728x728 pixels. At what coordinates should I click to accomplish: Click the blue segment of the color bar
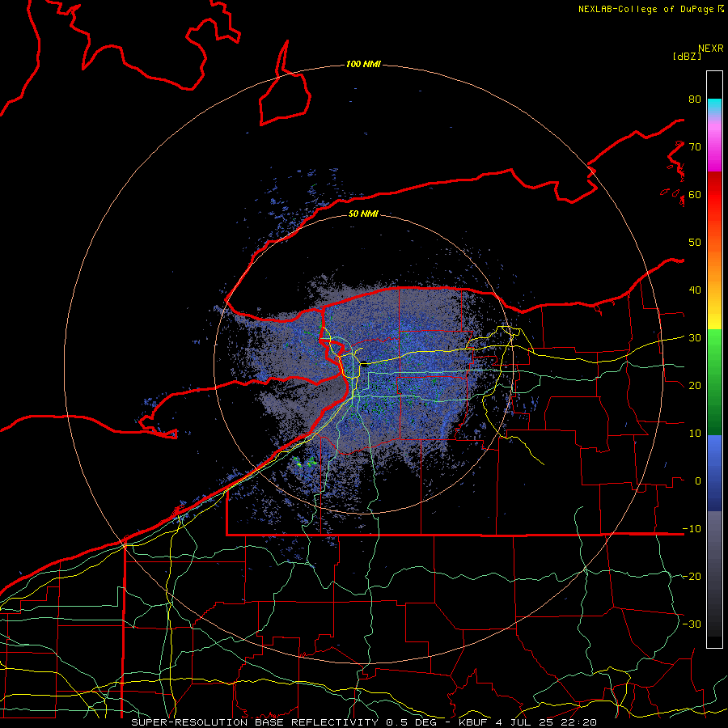714,473
